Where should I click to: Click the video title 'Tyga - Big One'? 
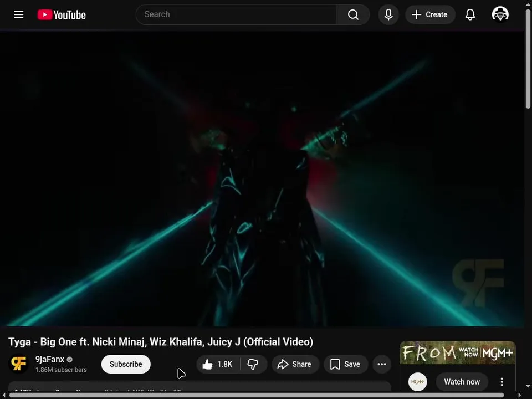161,342
